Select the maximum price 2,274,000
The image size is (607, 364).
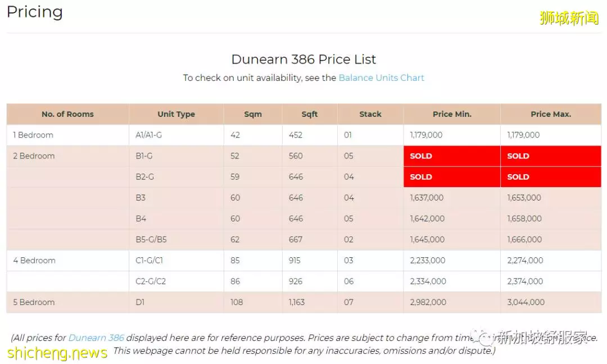(x=526, y=260)
